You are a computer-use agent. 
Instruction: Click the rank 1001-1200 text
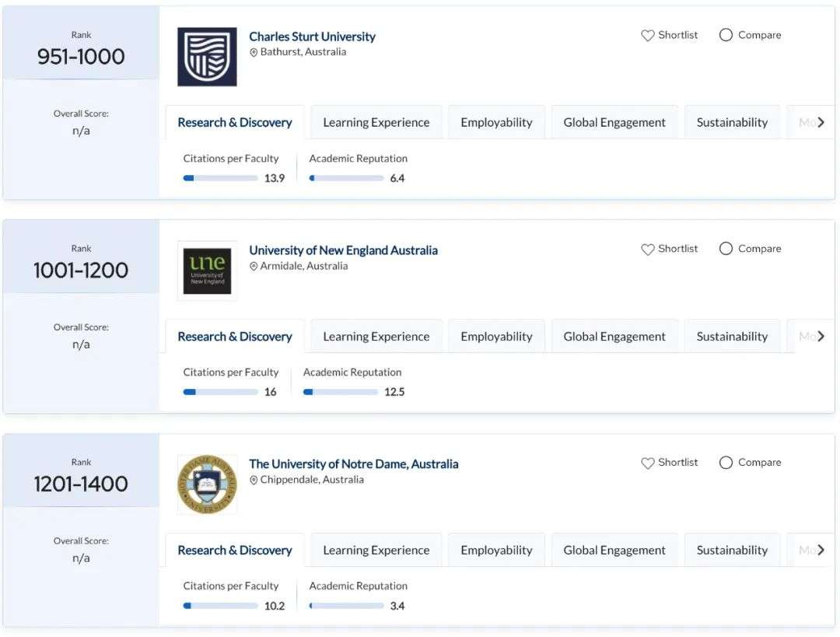tap(81, 270)
